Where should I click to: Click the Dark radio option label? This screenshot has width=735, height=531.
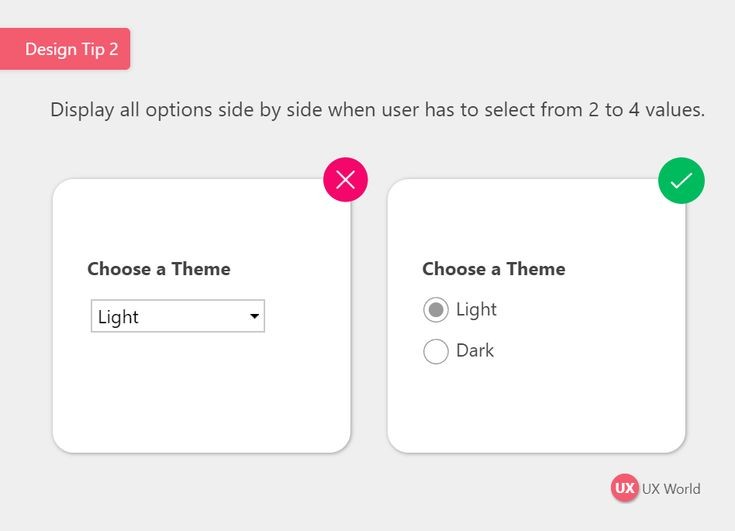click(x=475, y=351)
